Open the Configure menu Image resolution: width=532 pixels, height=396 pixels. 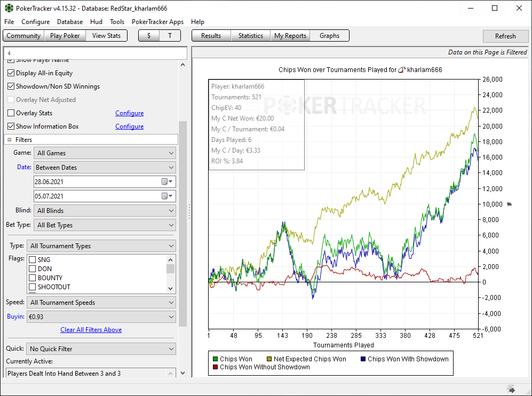tap(36, 22)
